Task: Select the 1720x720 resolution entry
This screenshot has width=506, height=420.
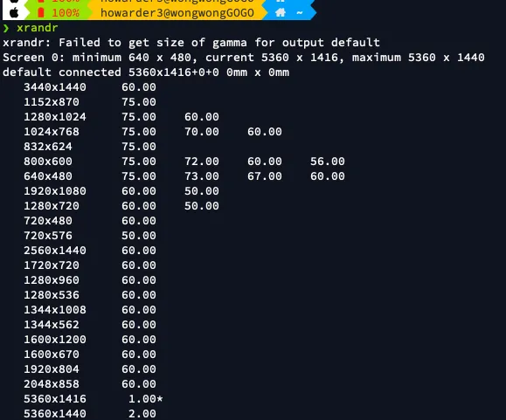Action: coord(52,265)
